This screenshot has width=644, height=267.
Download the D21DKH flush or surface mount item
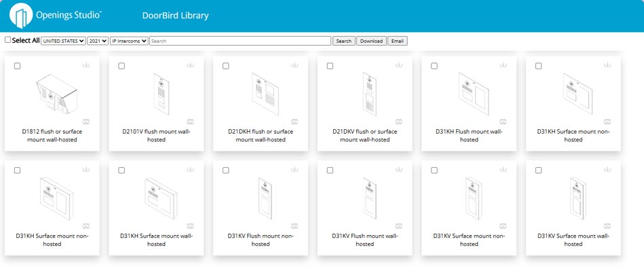coord(295,65)
